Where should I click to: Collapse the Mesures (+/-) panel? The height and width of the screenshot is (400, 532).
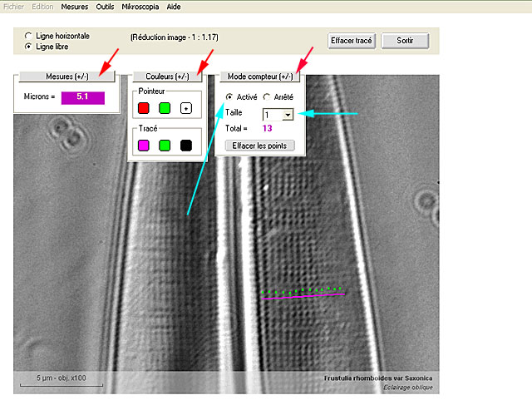point(66,77)
